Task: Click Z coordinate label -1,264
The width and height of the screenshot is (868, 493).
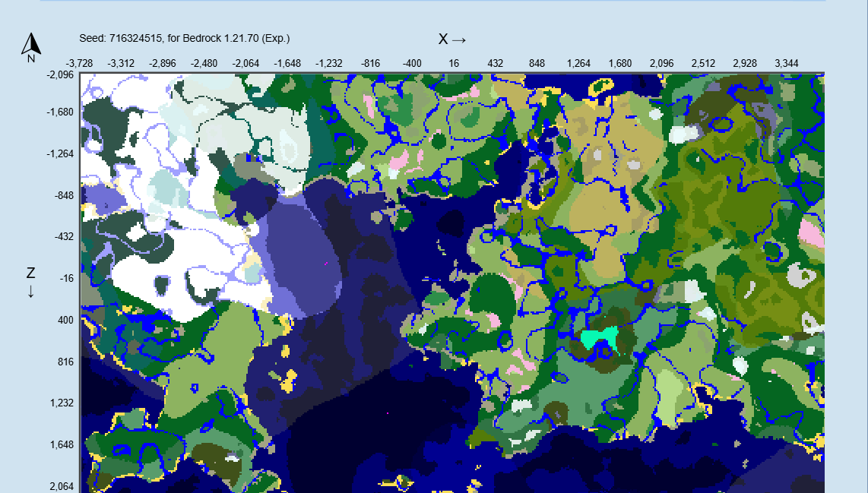Action: coord(60,153)
